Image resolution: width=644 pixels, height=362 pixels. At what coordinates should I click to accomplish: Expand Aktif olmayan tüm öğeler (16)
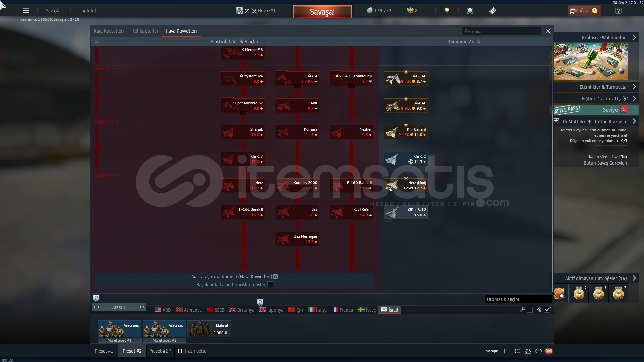click(x=634, y=278)
